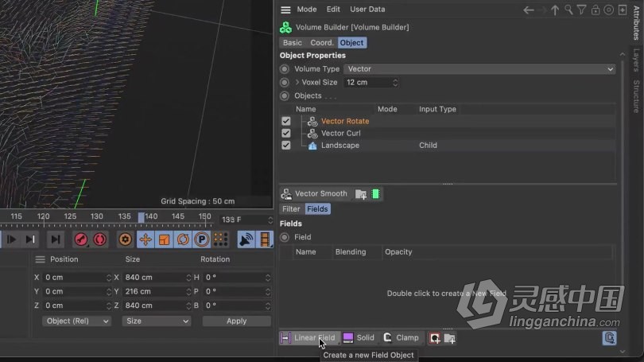Click the Size X input field

tap(153, 278)
